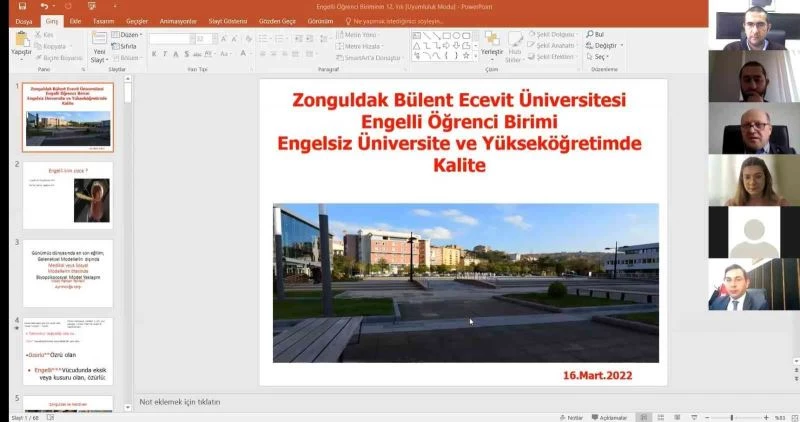Screen dimensions: 800x422
Task: Open the Düzen layout dropdown
Action: tap(127, 35)
